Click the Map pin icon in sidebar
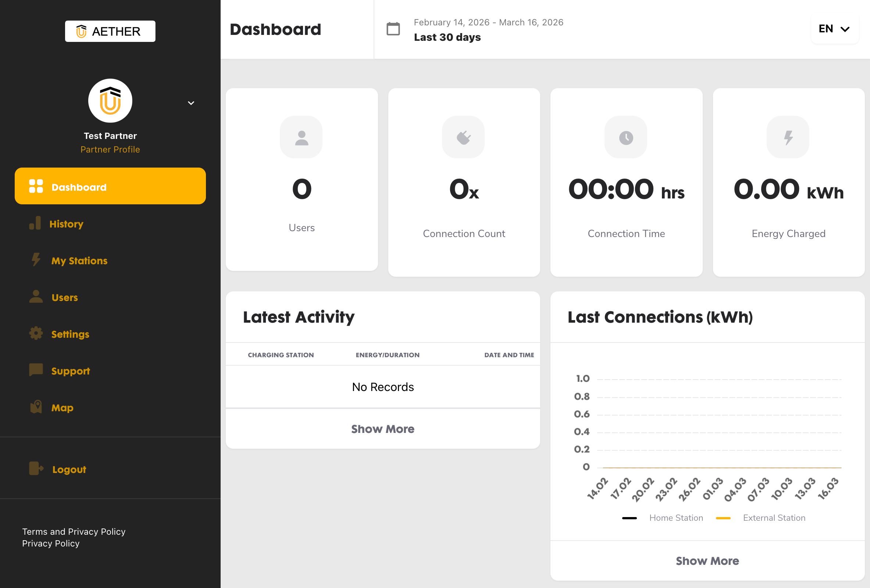Image resolution: width=870 pixels, height=588 pixels. coord(36,407)
